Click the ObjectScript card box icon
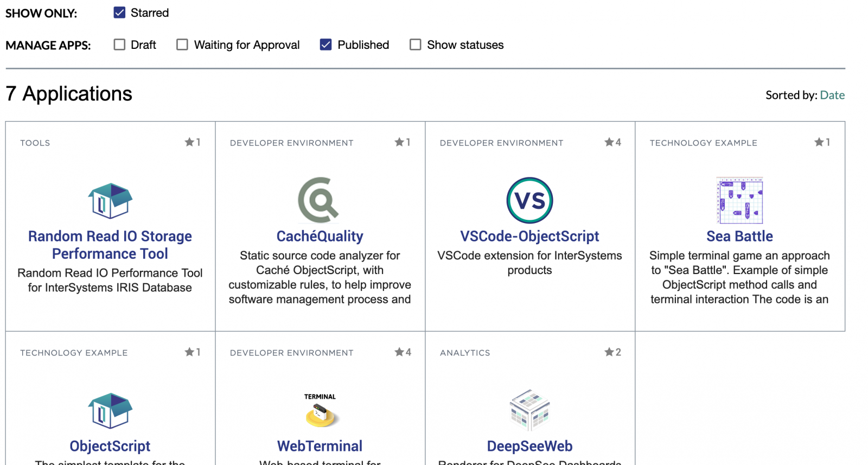Screen dimensions: 868x465 click(x=110, y=411)
